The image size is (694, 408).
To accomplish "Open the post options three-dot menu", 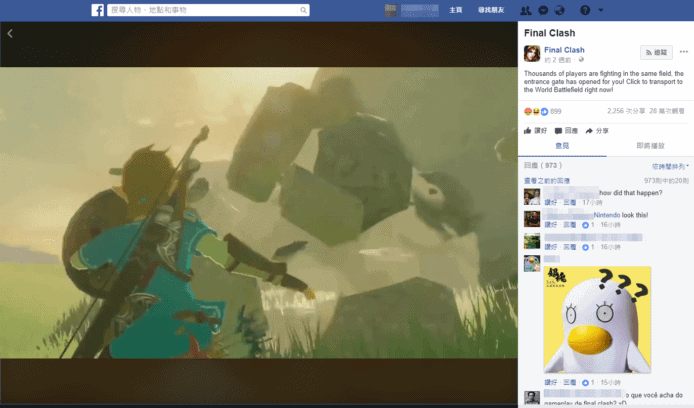I will pos(681,52).
